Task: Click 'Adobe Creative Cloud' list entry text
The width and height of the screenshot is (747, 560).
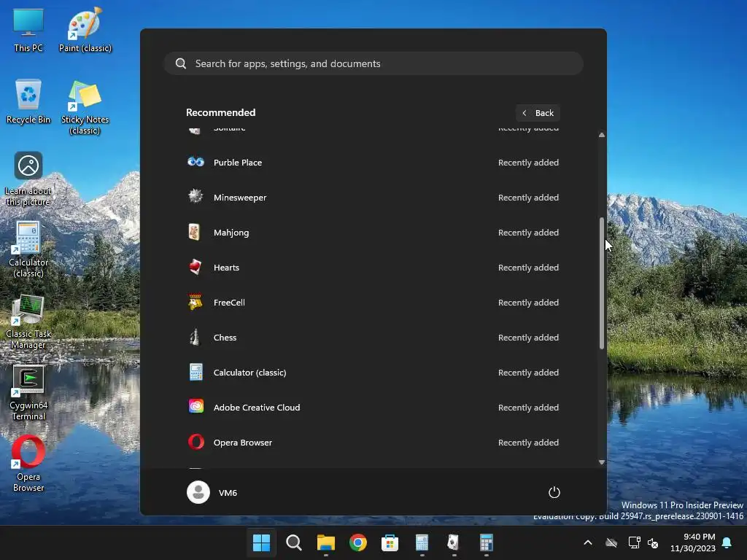Action: 257,407
